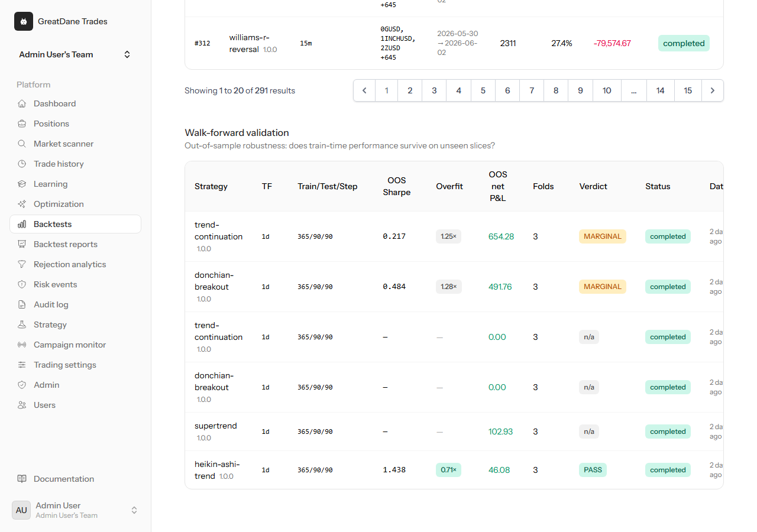
Task: Expand the Admin User account menu
Action: 75,510
